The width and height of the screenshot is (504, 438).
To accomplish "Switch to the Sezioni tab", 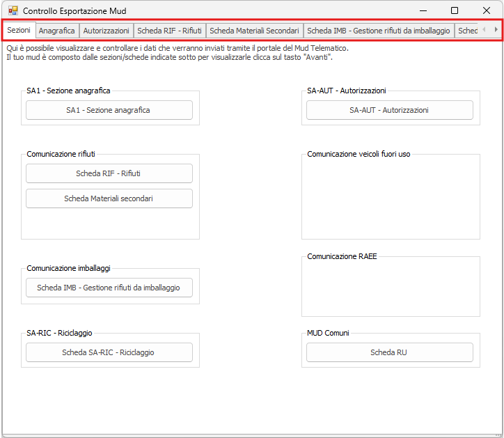I will coord(19,30).
